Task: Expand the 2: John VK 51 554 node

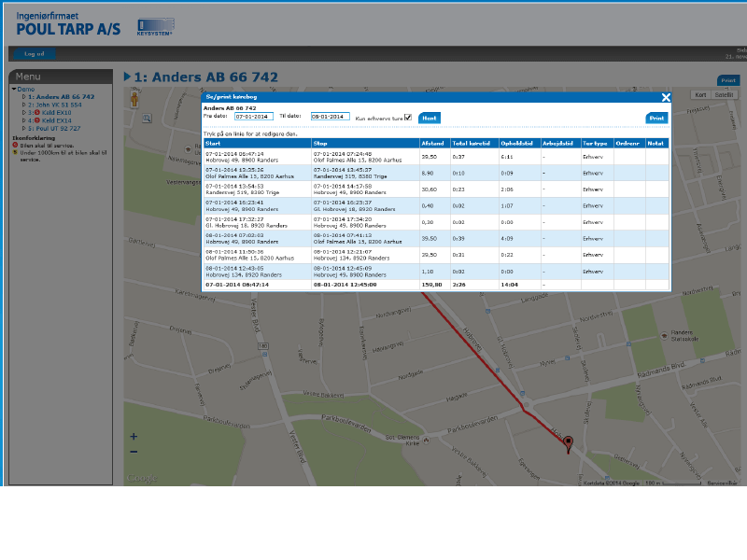Action: pos(24,105)
